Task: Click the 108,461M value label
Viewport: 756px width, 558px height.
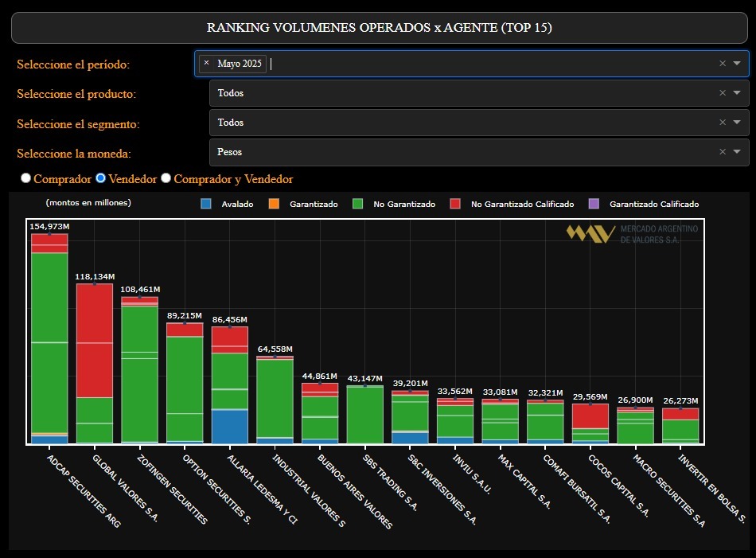Action: coord(140,290)
